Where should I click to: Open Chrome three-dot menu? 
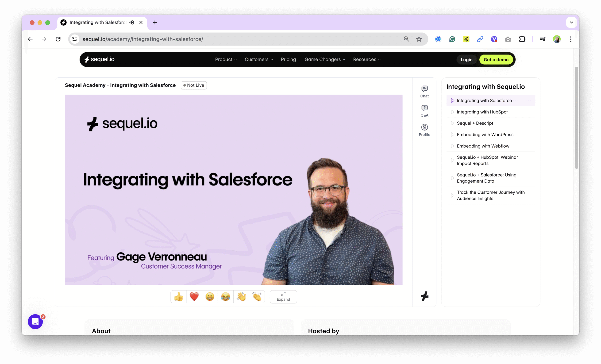[571, 39]
